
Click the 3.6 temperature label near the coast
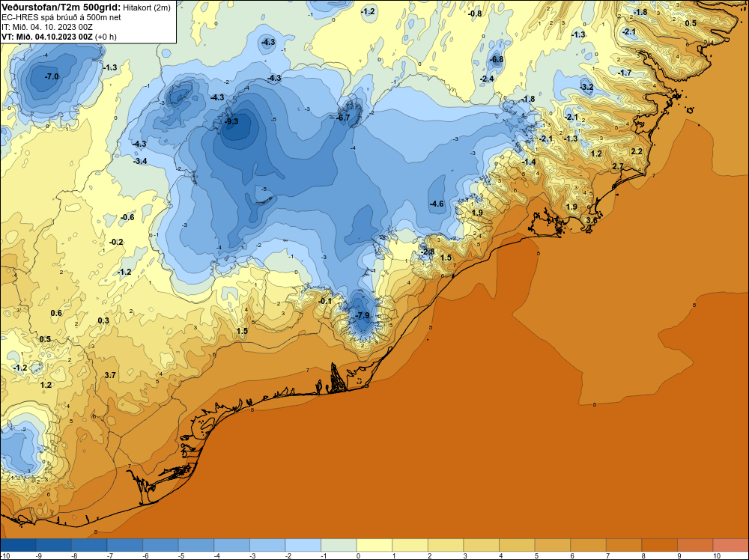tap(592, 220)
